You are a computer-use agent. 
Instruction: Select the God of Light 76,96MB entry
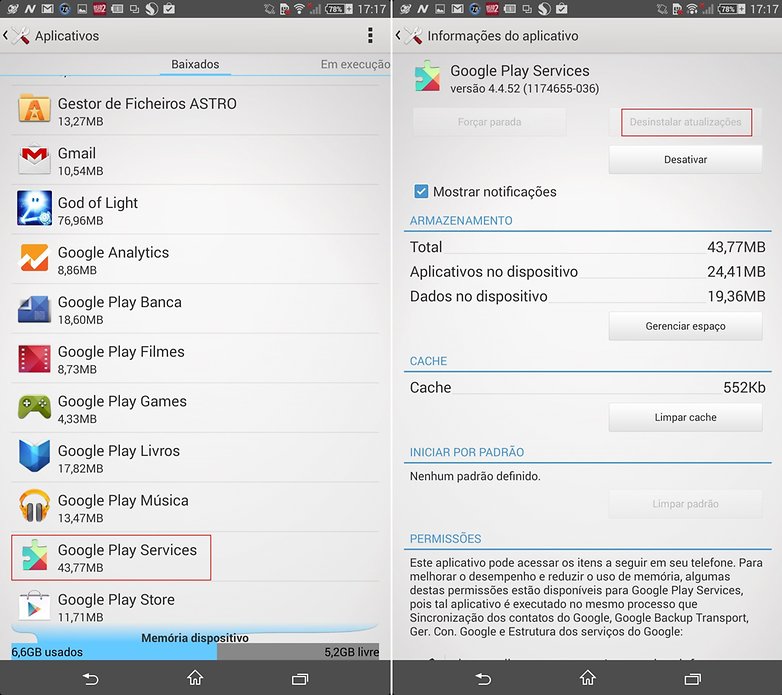pos(195,209)
